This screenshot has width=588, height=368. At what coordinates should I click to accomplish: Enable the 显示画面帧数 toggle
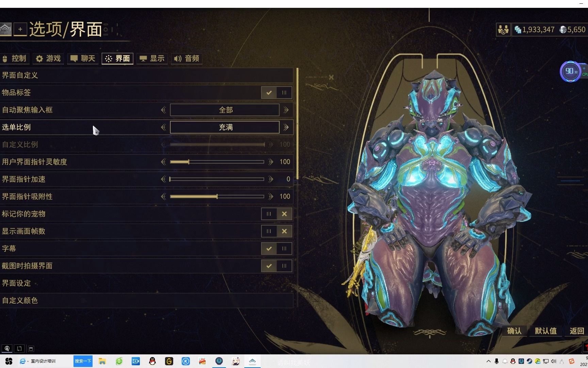click(x=269, y=231)
